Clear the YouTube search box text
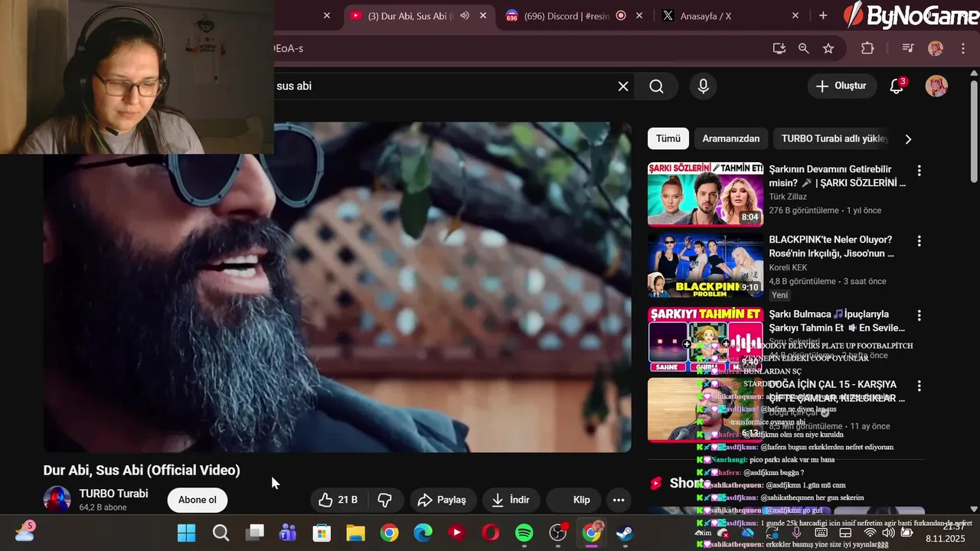This screenshot has height=551, width=980. 623,86
